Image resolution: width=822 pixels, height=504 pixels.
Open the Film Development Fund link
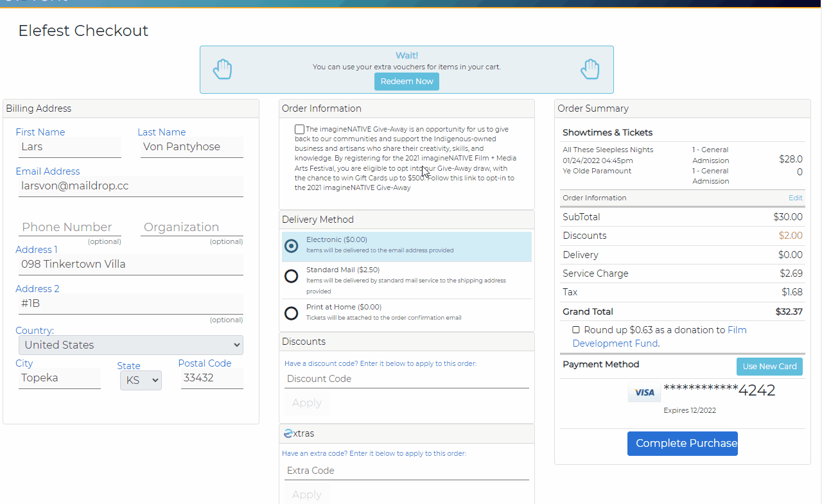coord(659,336)
